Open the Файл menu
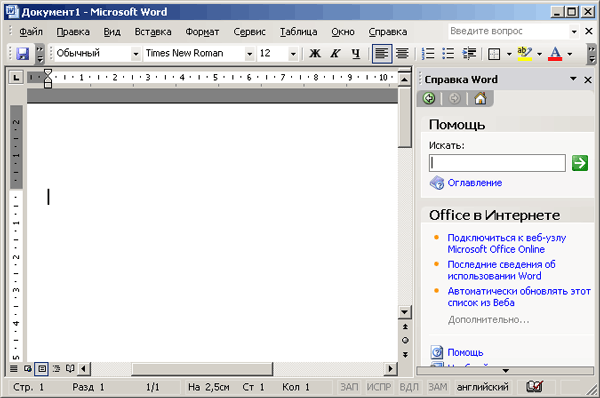 (31, 32)
